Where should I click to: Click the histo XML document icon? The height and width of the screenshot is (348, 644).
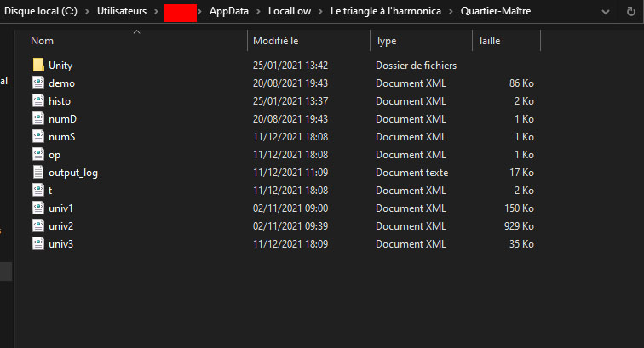(x=38, y=101)
